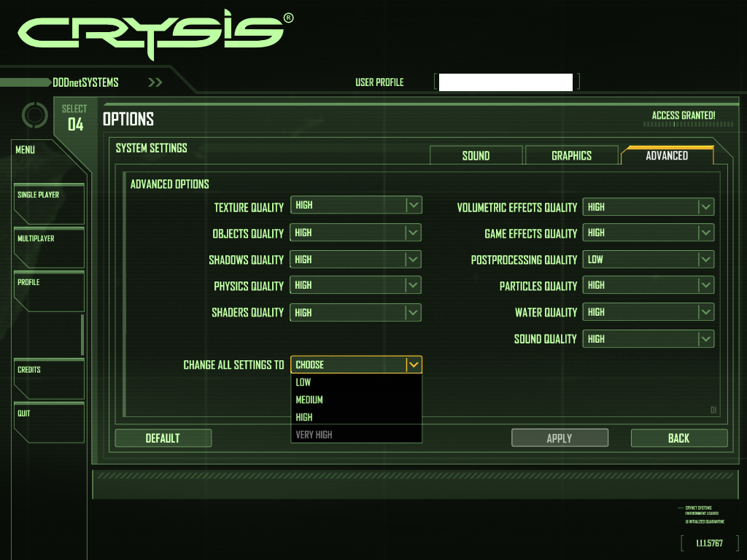Expand the Postprocessing Quality dropdown
This screenshot has height=560, width=747.
click(x=649, y=259)
